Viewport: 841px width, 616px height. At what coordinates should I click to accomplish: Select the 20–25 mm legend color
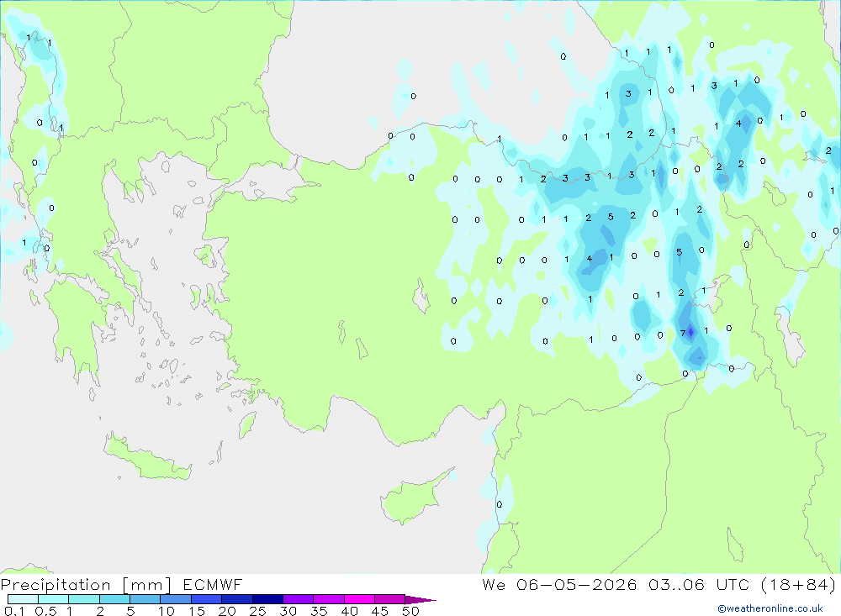pyautogui.click(x=237, y=599)
